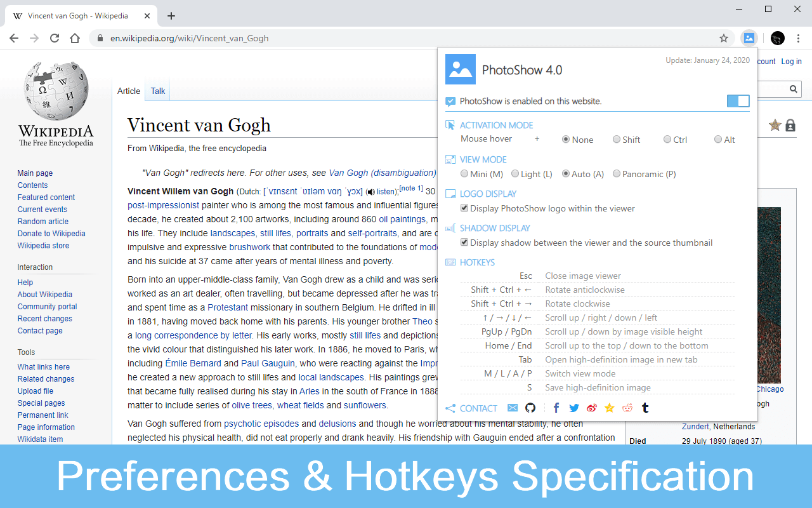Bookmark this page with the star icon
812x508 pixels.
point(724,38)
